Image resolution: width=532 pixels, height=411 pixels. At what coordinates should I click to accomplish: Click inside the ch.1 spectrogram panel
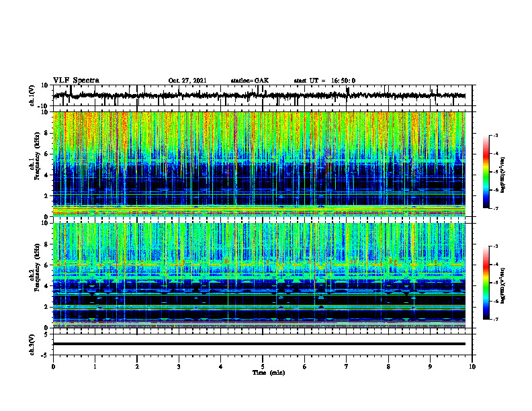pos(259,164)
